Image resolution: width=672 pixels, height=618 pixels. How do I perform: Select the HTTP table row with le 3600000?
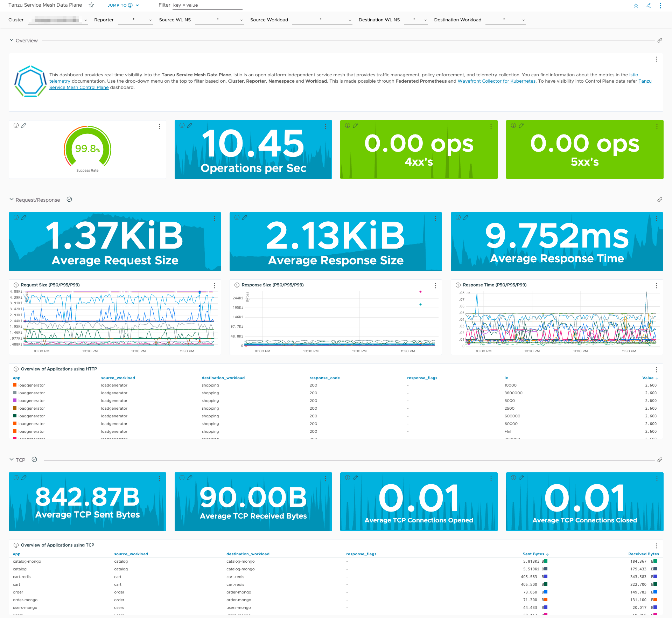coord(336,393)
